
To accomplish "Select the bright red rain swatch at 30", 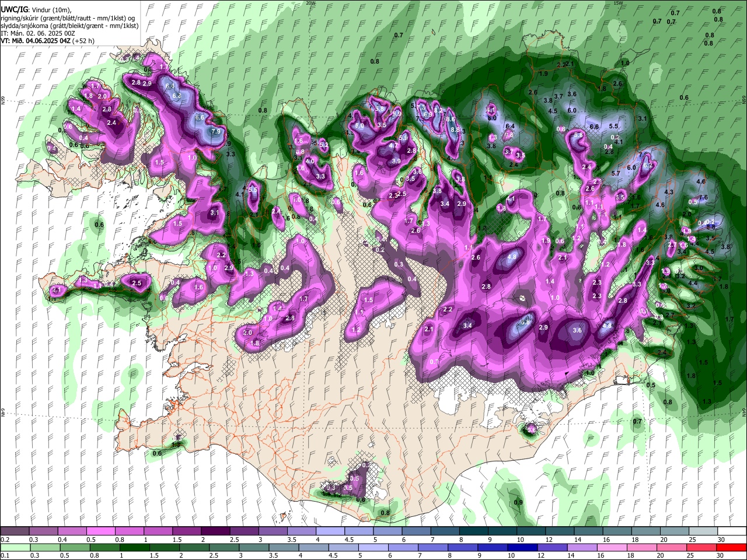I will 731,548.
